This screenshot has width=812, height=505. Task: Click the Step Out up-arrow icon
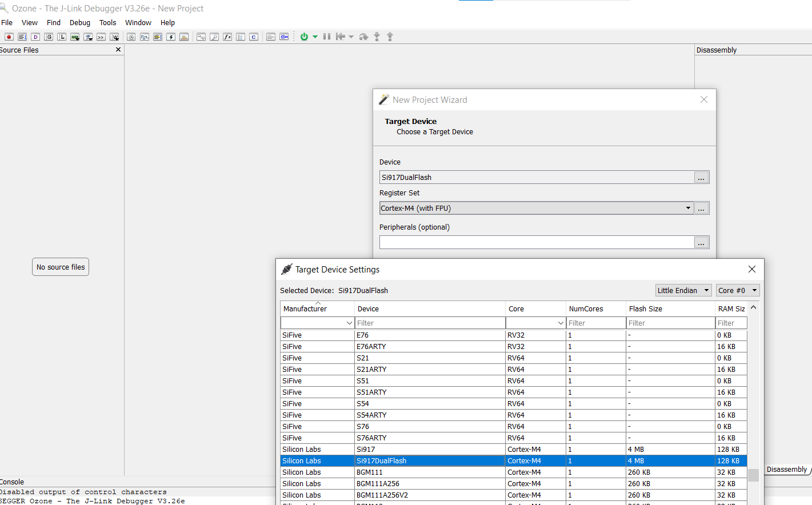390,37
